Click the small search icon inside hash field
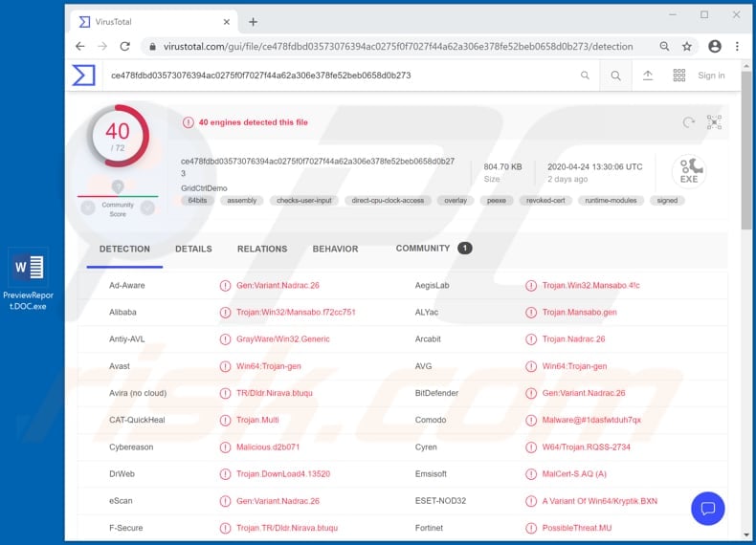Image resolution: width=756 pixels, height=545 pixels. click(585, 76)
